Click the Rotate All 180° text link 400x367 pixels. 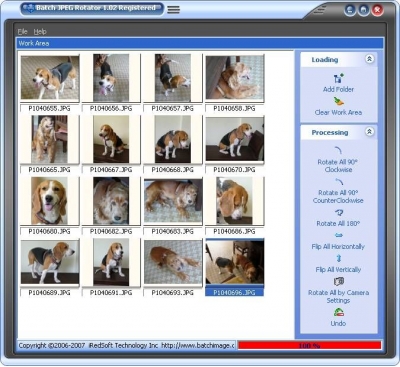coord(338,224)
